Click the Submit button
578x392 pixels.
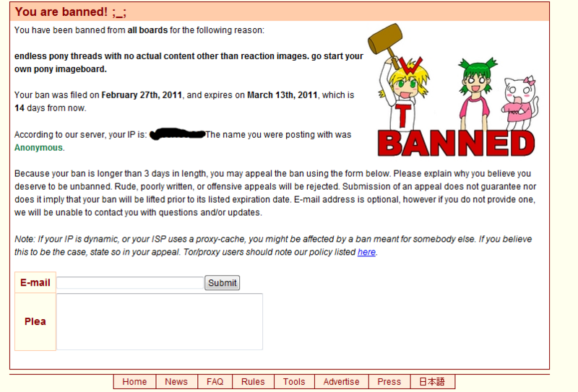pos(222,283)
